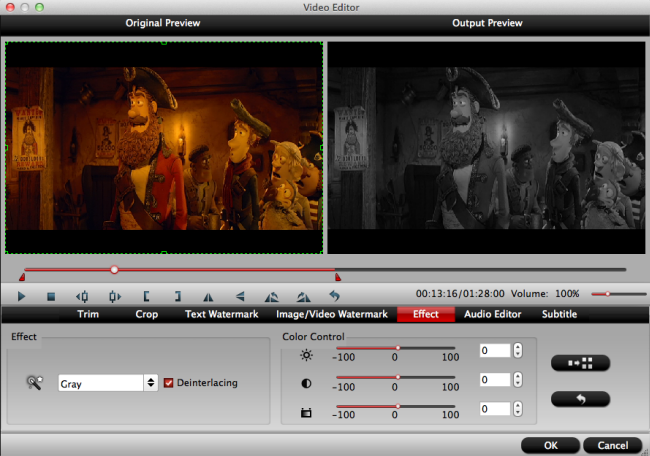Screen dimensions: 650x456
Task: Open the Gray effect dropdown
Action: 108,383
